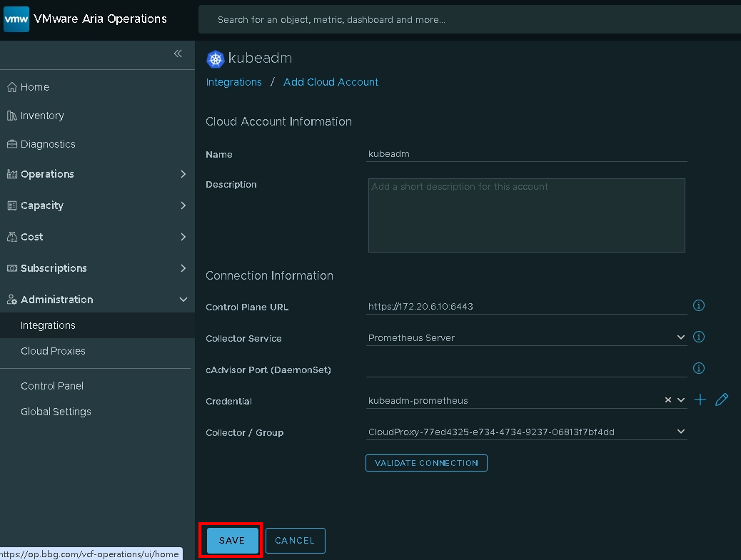This screenshot has height=560, width=741.
Task: Click the VMware logo icon
Action: coord(16,19)
